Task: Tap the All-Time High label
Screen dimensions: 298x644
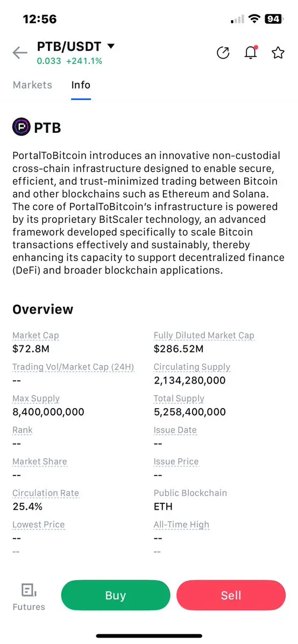Action: [181, 524]
